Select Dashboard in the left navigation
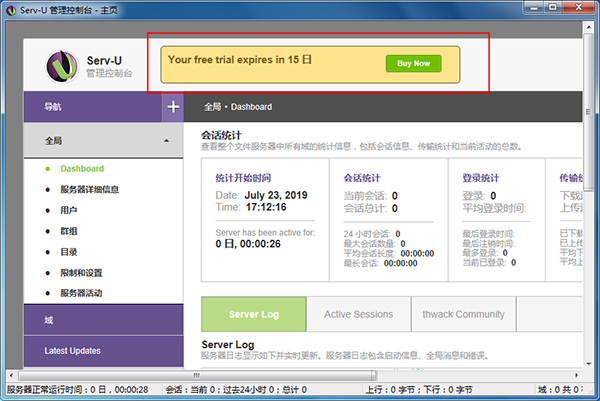The image size is (600, 401). 82,169
